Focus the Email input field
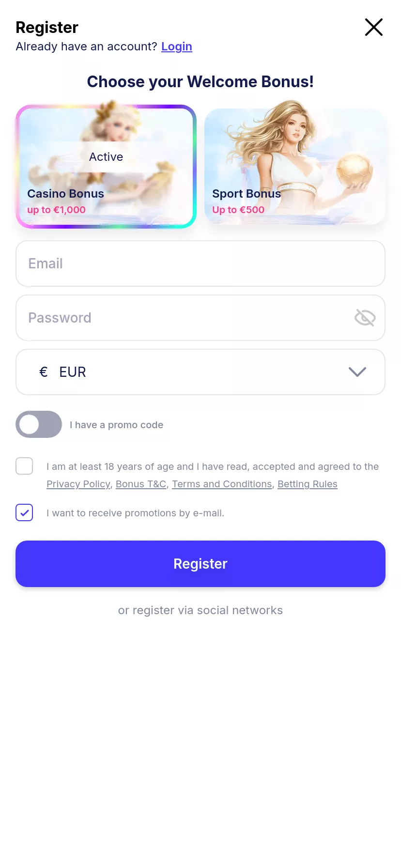Viewport: 401px width, 868px height. click(200, 263)
